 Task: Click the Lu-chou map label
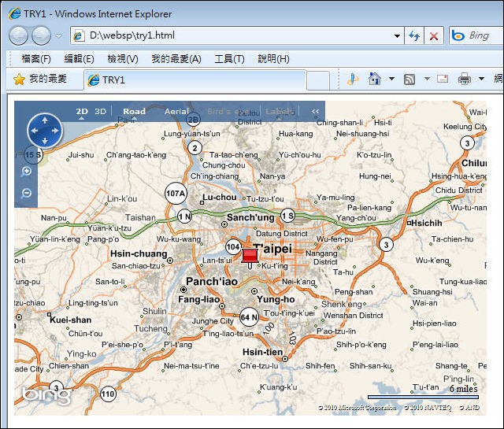pyautogui.click(x=220, y=198)
